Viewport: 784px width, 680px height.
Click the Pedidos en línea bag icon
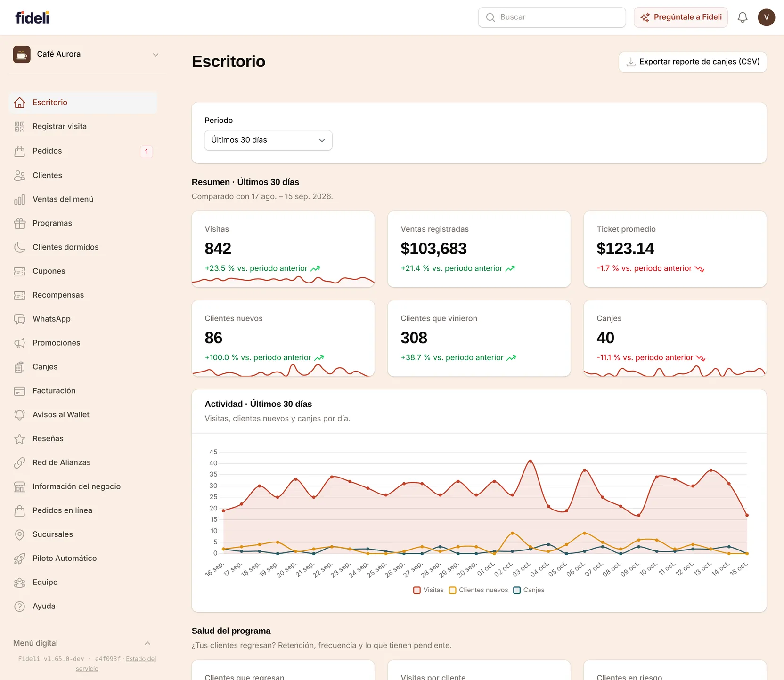(19, 511)
